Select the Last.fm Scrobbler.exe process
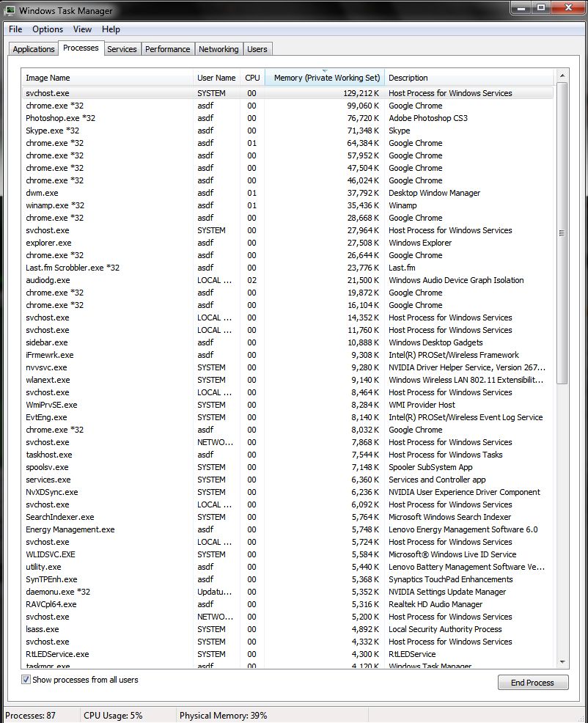 coord(72,268)
